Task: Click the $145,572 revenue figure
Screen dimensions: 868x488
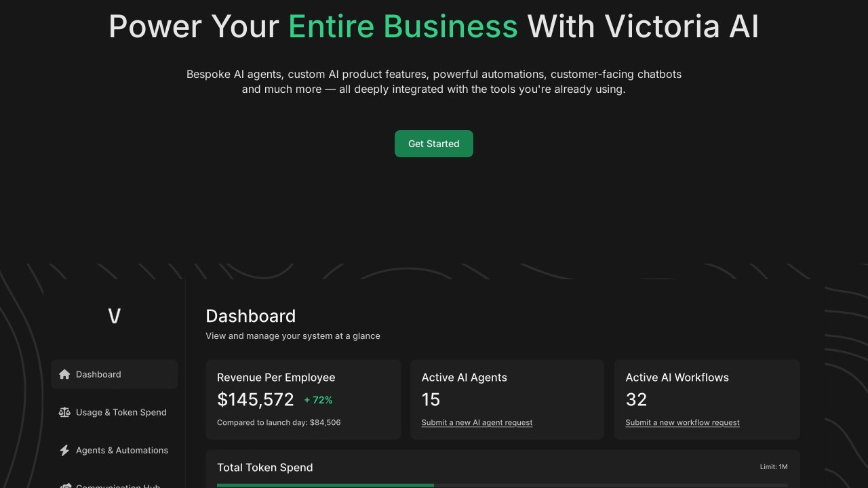Action: click(x=256, y=400)
